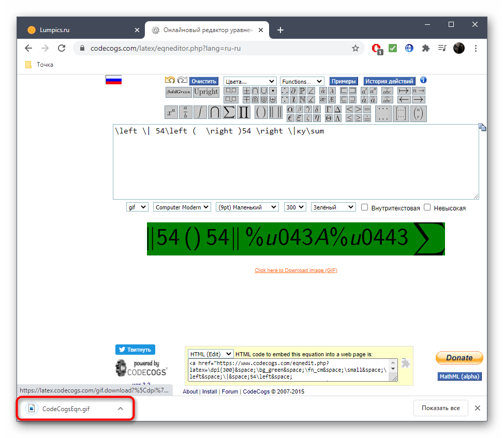Image resolution: width=504 pixels, height=438 pixels.
Task: Open the blue info icon
Action: pos(423,80)
